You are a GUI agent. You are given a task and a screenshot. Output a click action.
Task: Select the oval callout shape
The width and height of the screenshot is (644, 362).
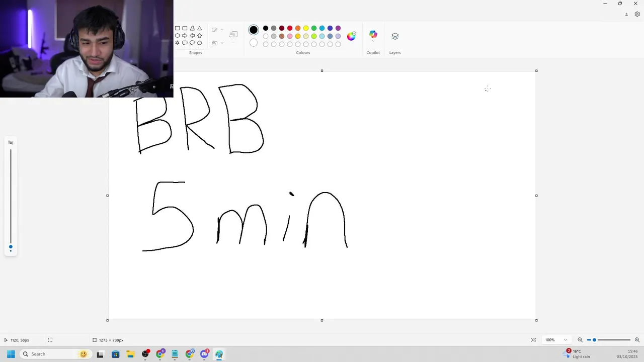tap(192, 43)
